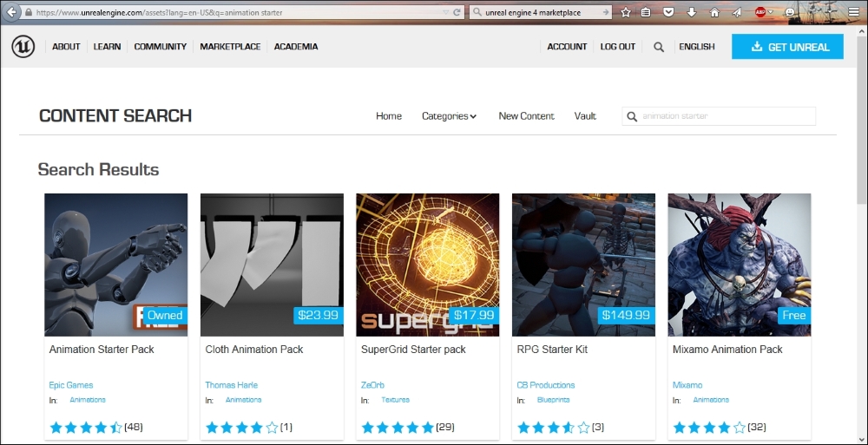The height and width of the screenshot is (445, 868).
Task: Reload the page with the refresh icon
Action: pos(457,12)
